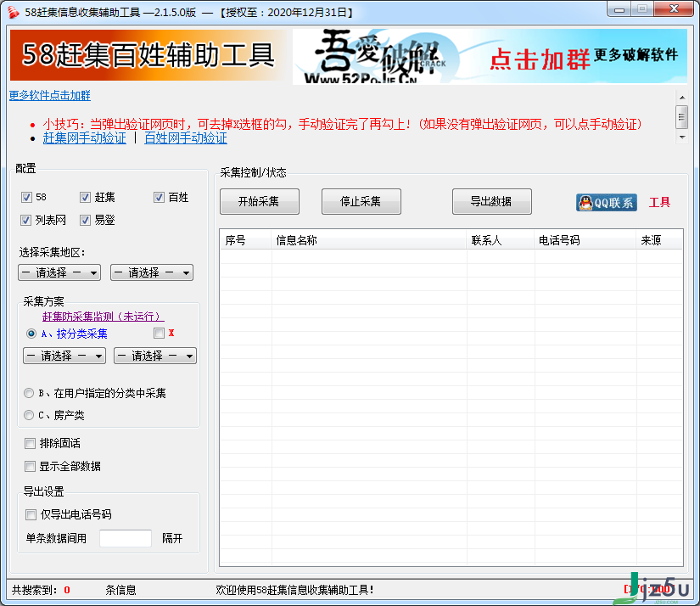
Task: Click 赶集防采集监测（未运行） link
Action: click(x=104, y=317)
